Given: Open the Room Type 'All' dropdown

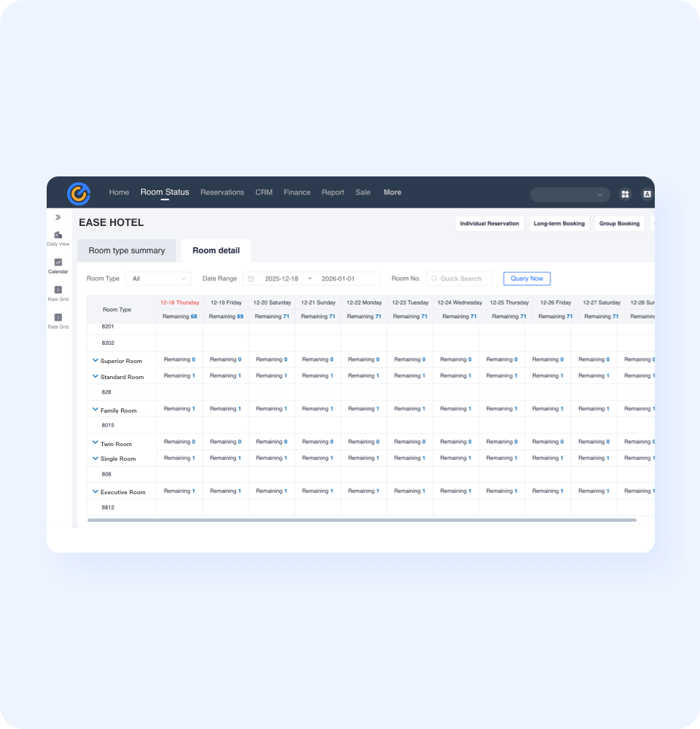Looking at the screenshot, I should coord(158,278).
